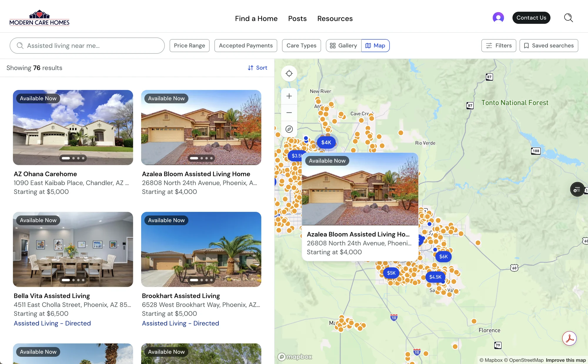Switch to Gallery view
588x364 pixels.
pos(343,46)
